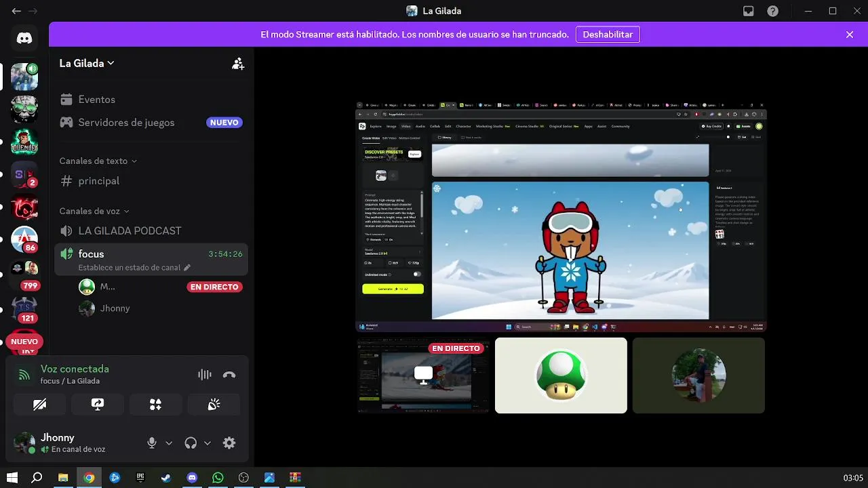
Task: Join LA GILADA PODCAST voice channel
Action: click(x=151, y=231)
